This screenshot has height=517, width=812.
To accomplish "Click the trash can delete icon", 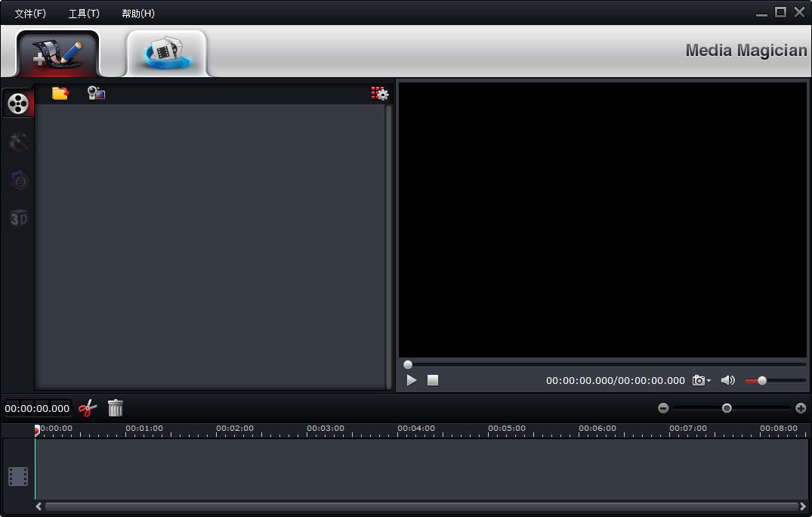I will click(x=116, y=408).
